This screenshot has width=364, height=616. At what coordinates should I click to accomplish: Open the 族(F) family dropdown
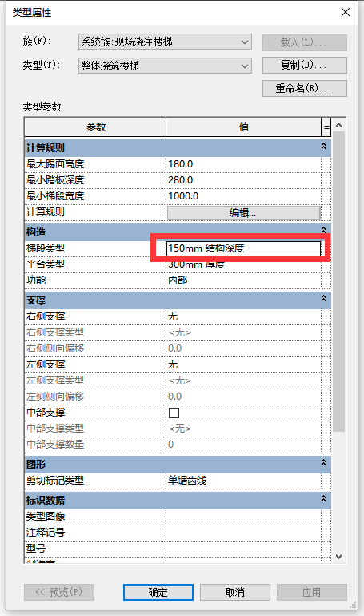click(x=165, y=42)
